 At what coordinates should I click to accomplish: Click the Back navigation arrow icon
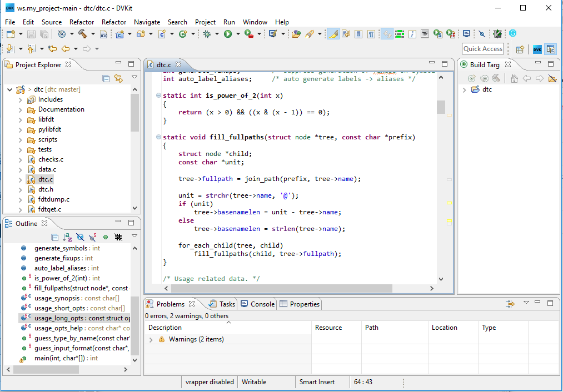point(66,49)
